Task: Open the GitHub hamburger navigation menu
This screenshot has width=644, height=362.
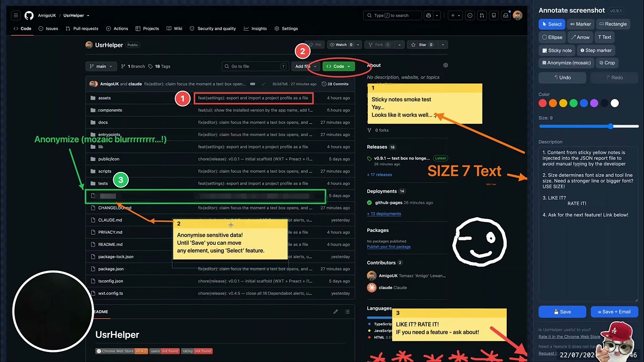Action: 16,16
